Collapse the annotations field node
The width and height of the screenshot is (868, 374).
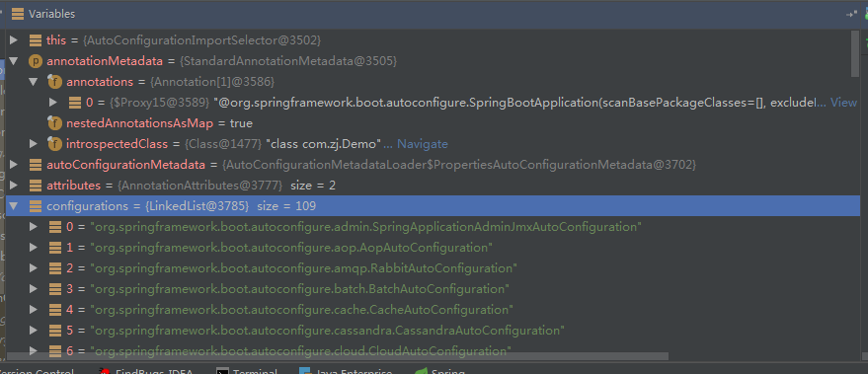pos(34,82)
